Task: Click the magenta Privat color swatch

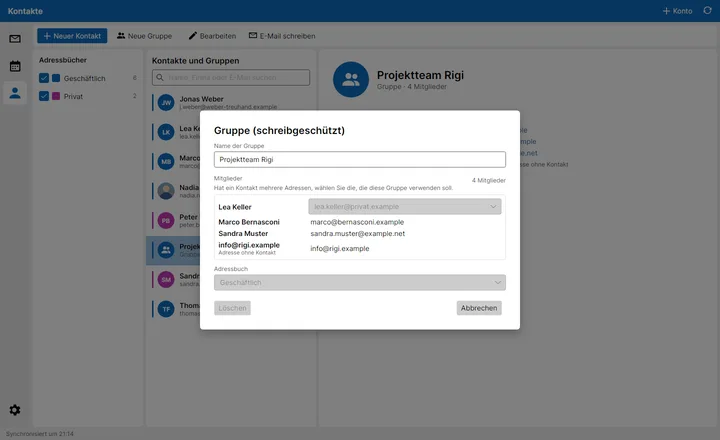Action: pyautogui.click(x=56, y=96)
